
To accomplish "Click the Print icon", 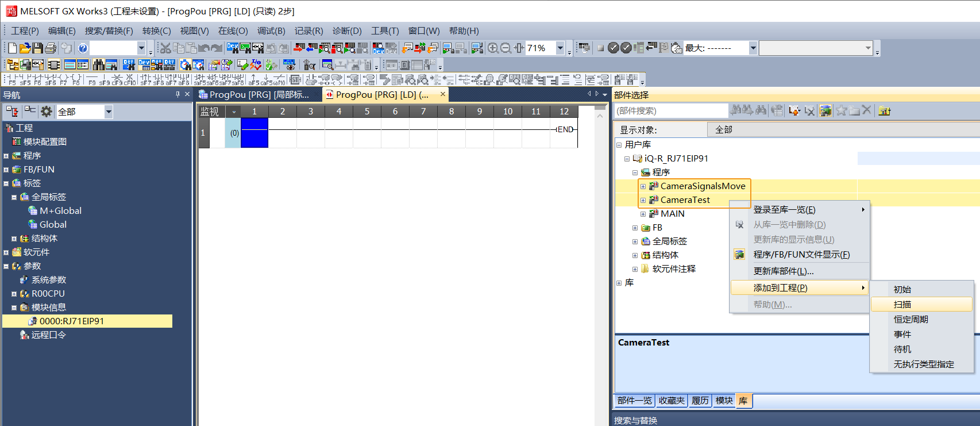I will pos(51,48).
